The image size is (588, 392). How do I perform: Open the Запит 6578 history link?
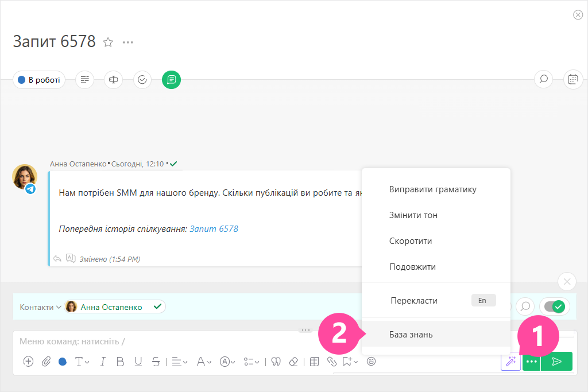click(x=214, y=229)
